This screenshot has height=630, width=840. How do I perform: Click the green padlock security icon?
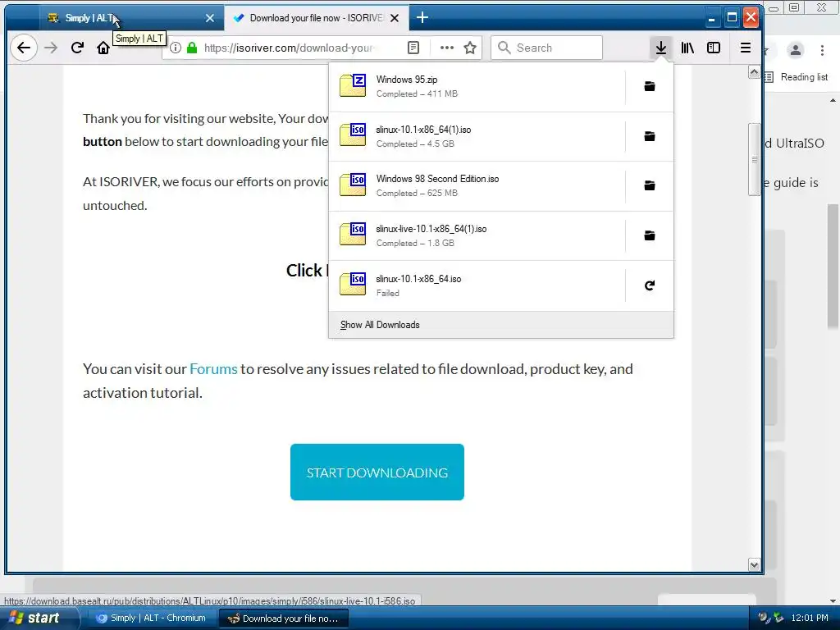click(192, 48)
